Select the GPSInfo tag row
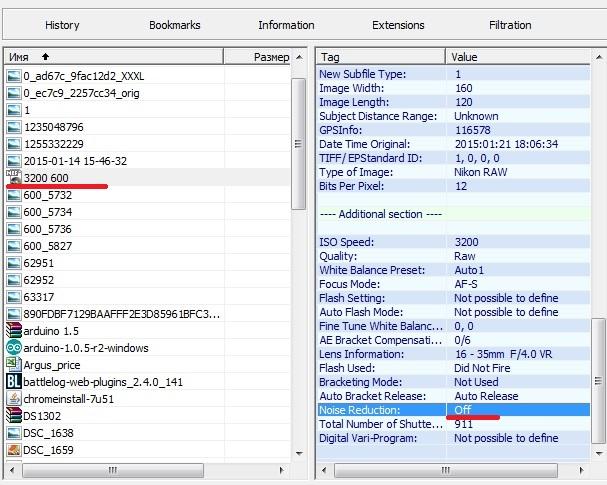The image size is (607, 485). pyautogui.click(x=454, y=130)
